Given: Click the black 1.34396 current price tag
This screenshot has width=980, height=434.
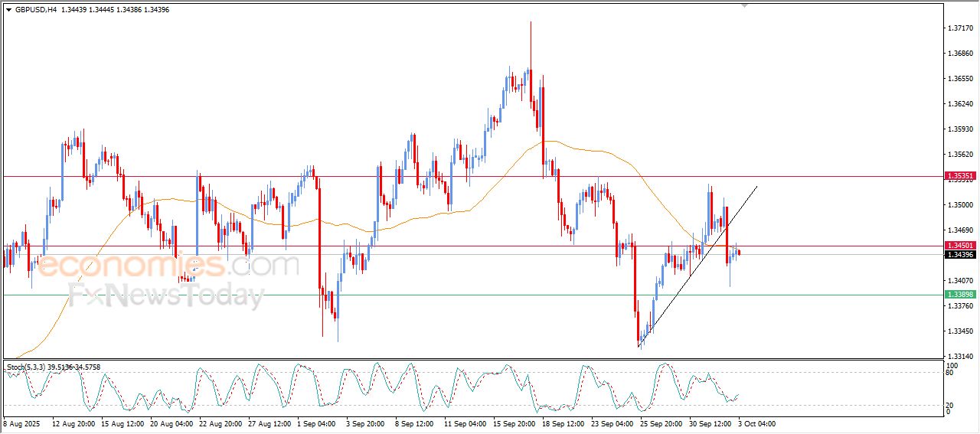Looking at the screenshot, I should (960, 255).
